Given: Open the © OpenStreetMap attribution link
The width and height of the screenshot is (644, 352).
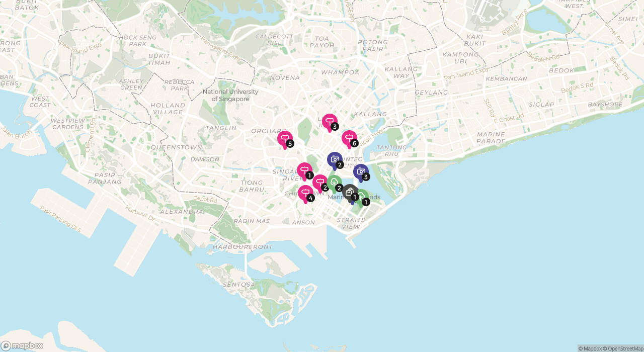Looking at the screenshot, I should [624, 348].
